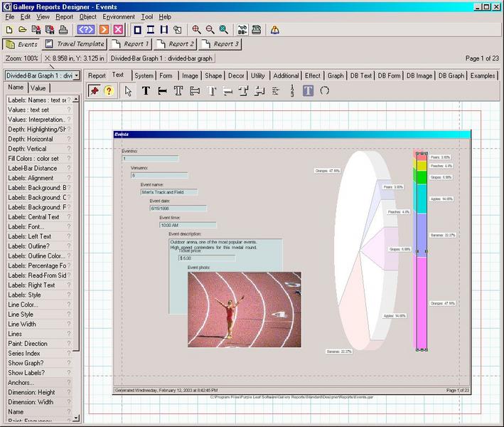Click the lavender Bananas bar segment

420,235
